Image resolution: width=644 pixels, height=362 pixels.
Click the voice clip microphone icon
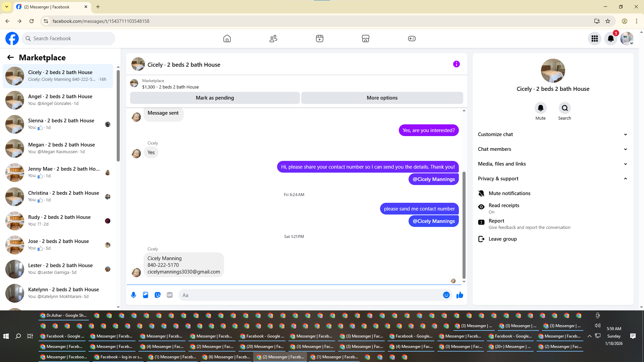tap(133, 295)
